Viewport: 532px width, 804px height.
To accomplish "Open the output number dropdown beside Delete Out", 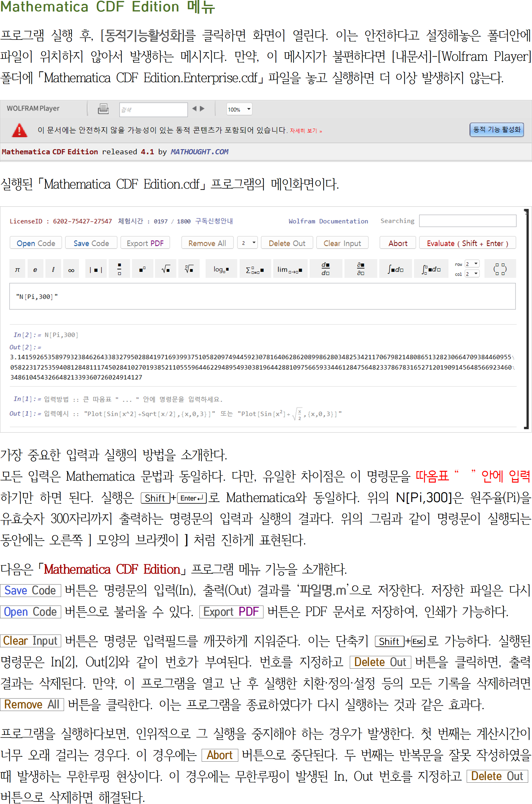I will [247, 243].
